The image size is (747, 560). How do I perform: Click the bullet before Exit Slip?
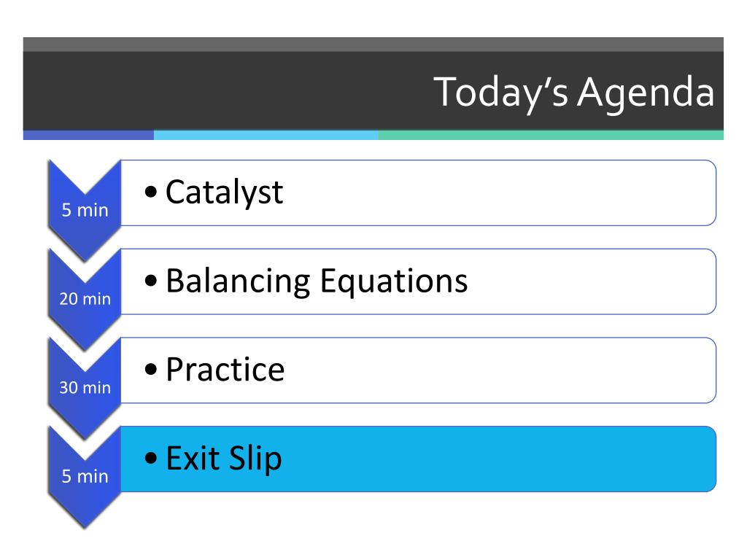(x=150, y=458)
